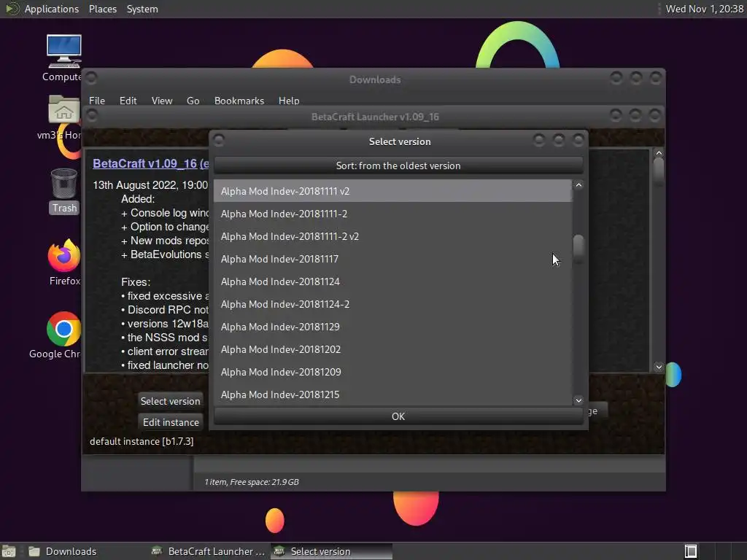Open Edit menu in Downloads window
The image size is (747, 560).
[x=128, y=101]
